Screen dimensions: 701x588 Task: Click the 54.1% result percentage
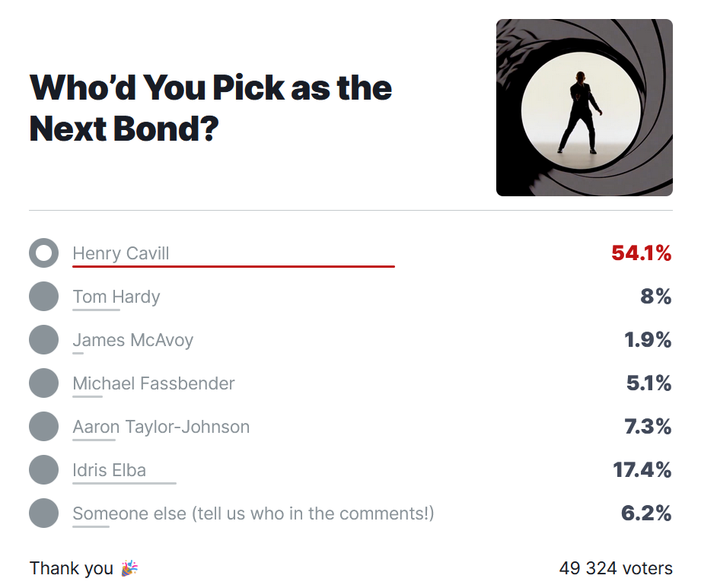click(641, 253)
